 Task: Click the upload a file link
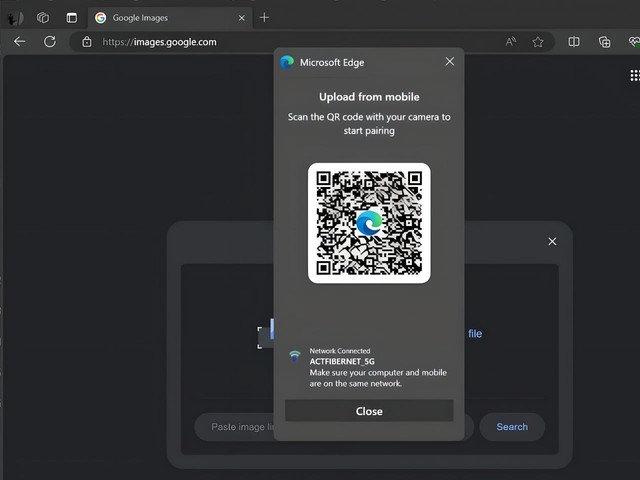pyautogui.click(x=475, y=333)
